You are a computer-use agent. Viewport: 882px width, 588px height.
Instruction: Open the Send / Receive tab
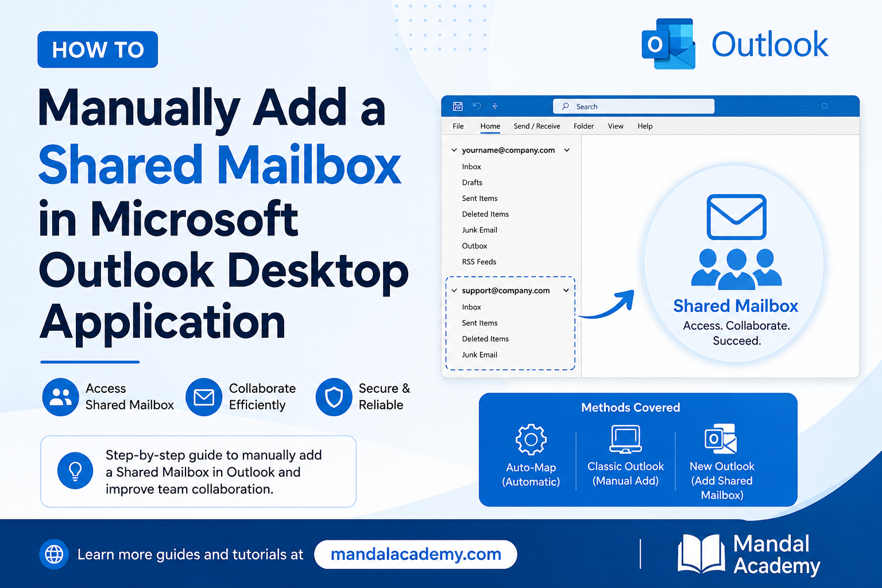(x=537, y=126)
